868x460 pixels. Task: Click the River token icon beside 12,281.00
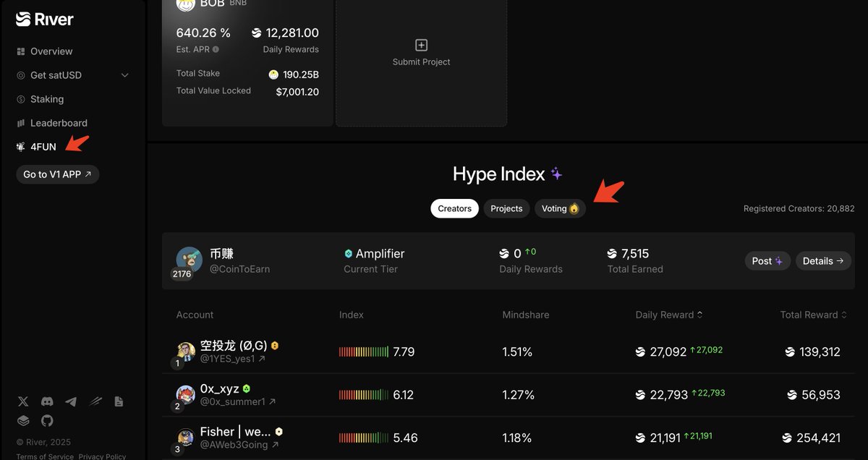(256, 33)
